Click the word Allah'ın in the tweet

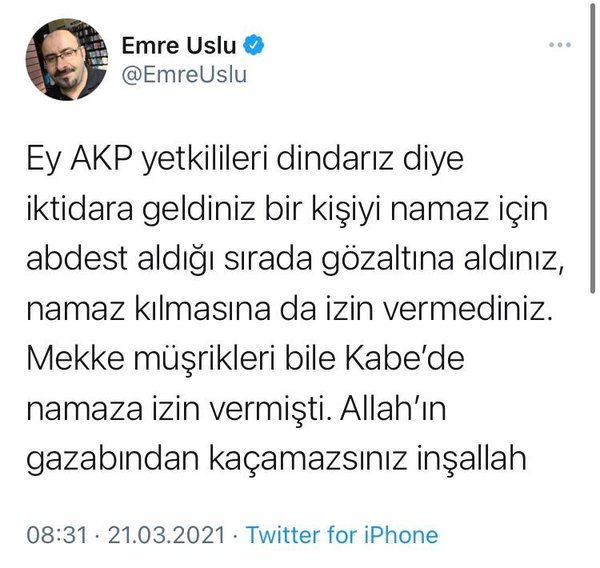point(393,408)
